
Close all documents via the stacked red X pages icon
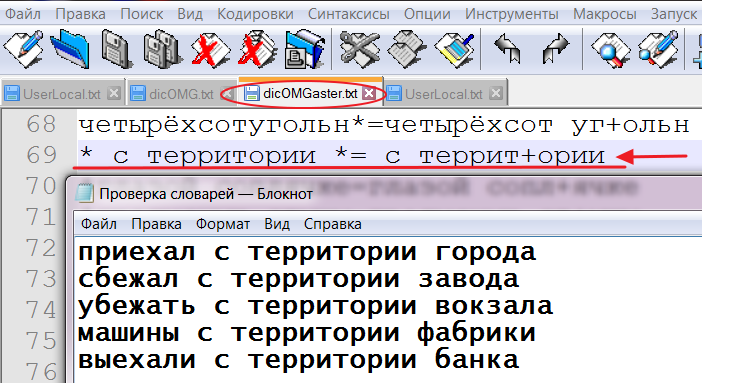click(x=258, y=49)
